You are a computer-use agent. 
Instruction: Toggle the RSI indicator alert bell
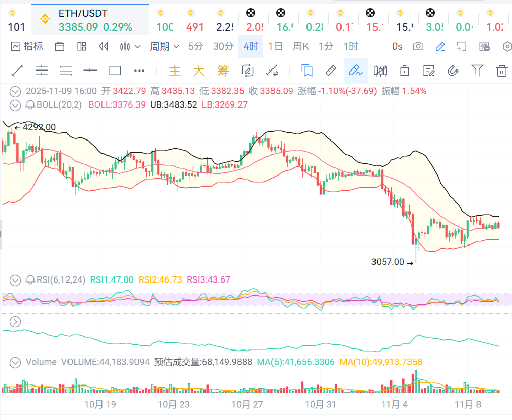coord(30,280)
